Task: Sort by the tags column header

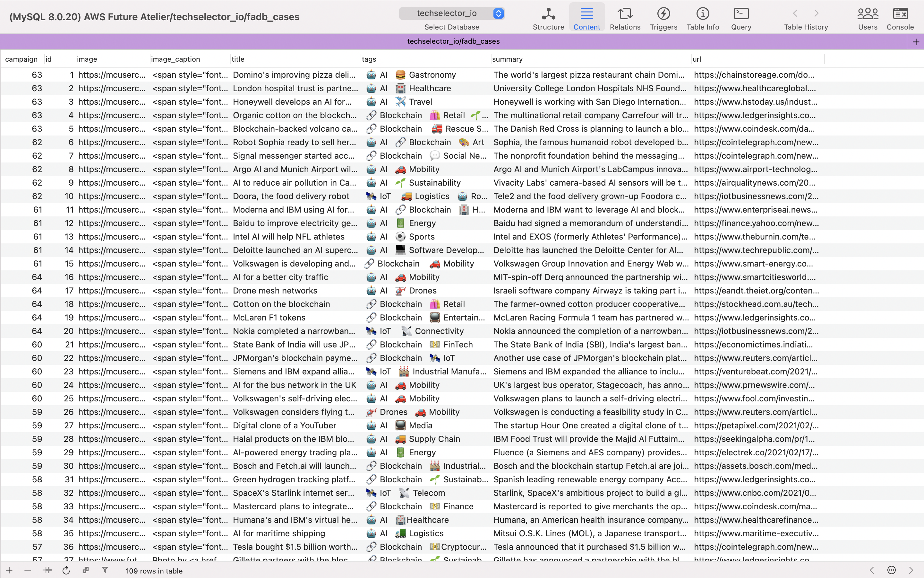Action: [426, 59]
